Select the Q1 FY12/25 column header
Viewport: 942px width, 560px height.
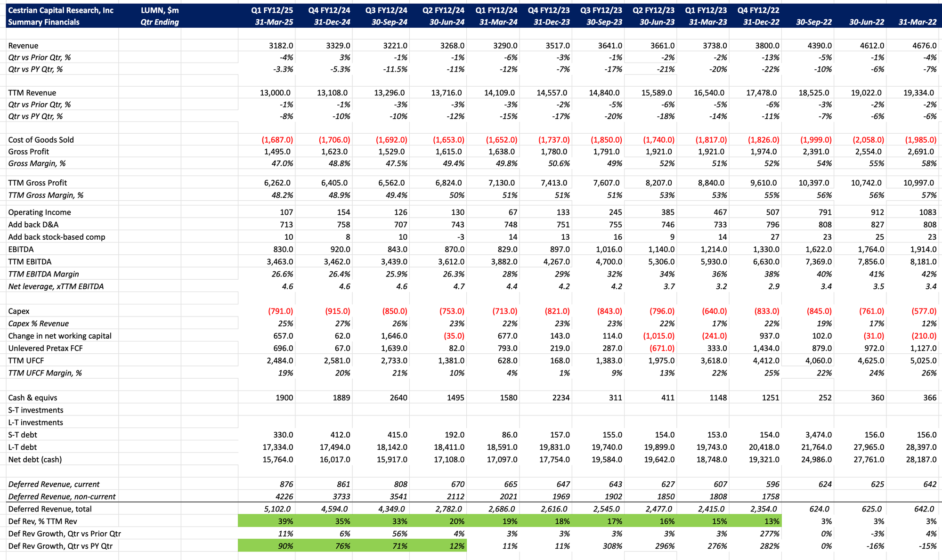pyautogui.click(x=272, y=10)
